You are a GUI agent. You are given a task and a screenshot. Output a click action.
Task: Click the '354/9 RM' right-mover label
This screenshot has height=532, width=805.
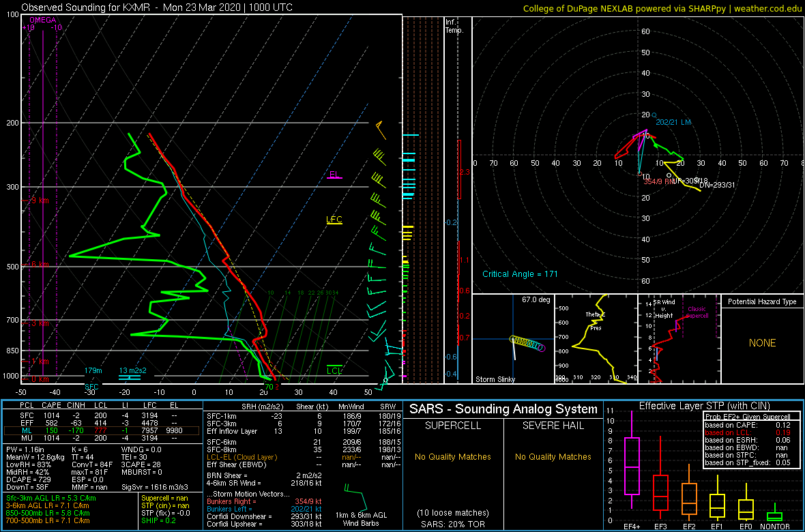tap(658, 181)
